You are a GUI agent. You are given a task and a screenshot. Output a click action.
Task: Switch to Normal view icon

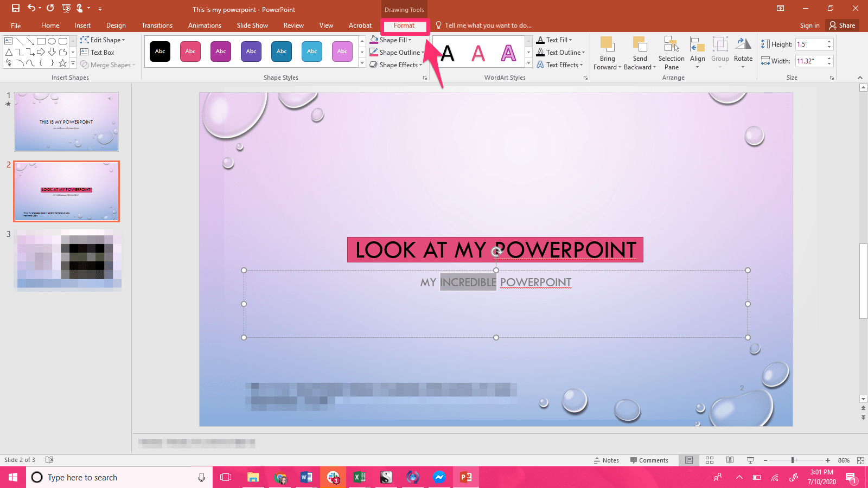coord(689,460)
